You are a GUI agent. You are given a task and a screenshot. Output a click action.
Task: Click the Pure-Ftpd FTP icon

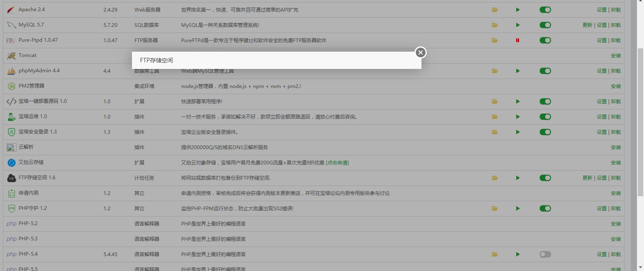point(12,40)
